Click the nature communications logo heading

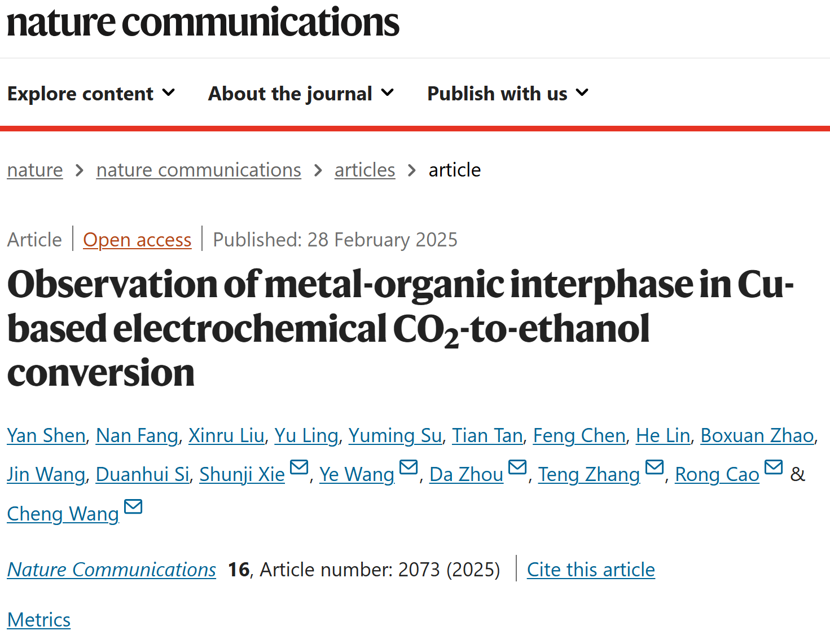point(203,23)
